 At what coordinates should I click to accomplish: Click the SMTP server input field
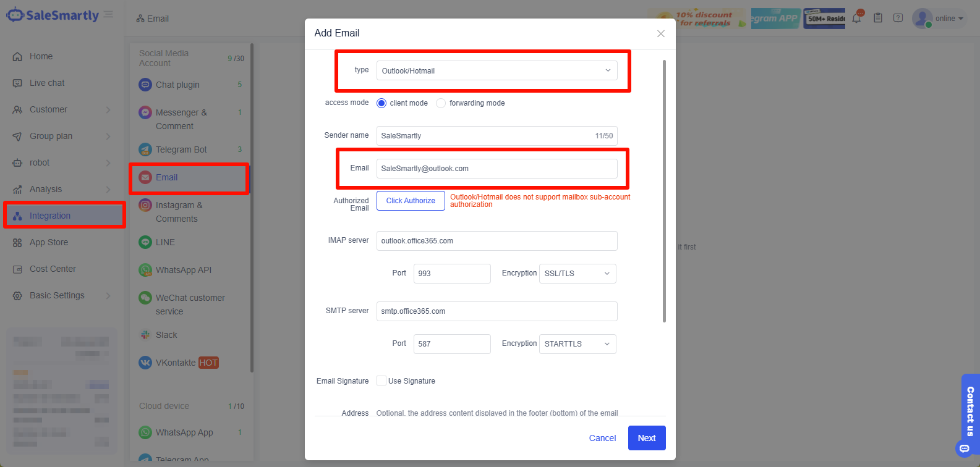(497, 311)
